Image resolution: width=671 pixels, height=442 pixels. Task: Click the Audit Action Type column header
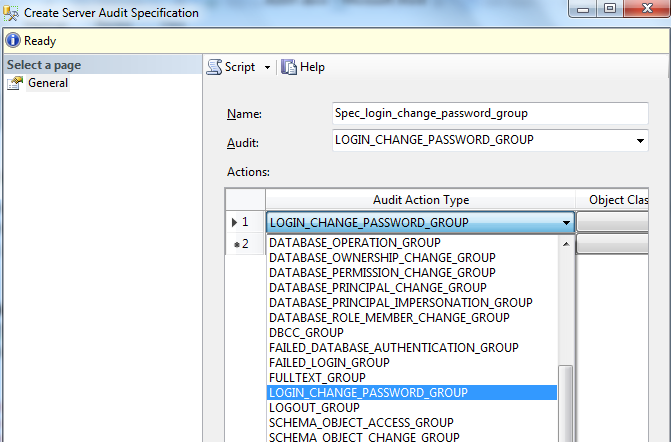pos(420,200)
